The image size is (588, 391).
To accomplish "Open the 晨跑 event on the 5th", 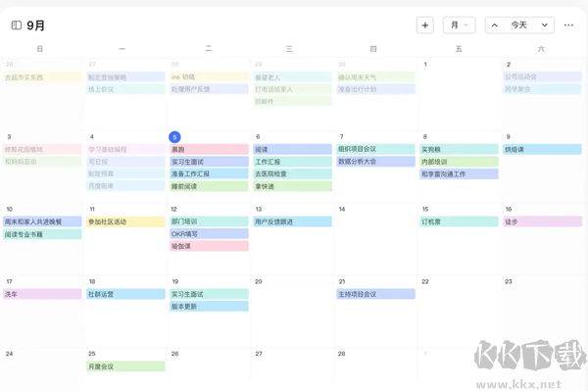I will pos(209,149).
